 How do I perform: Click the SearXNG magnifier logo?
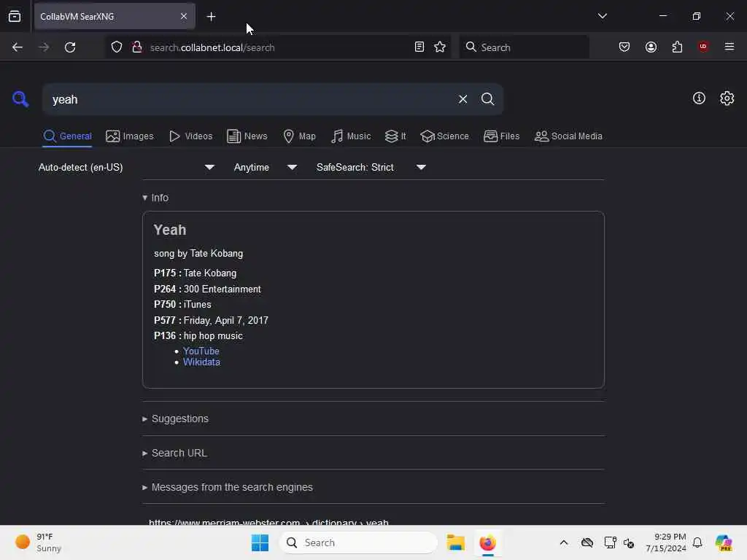pyautogui.click(x=20, y=99)
